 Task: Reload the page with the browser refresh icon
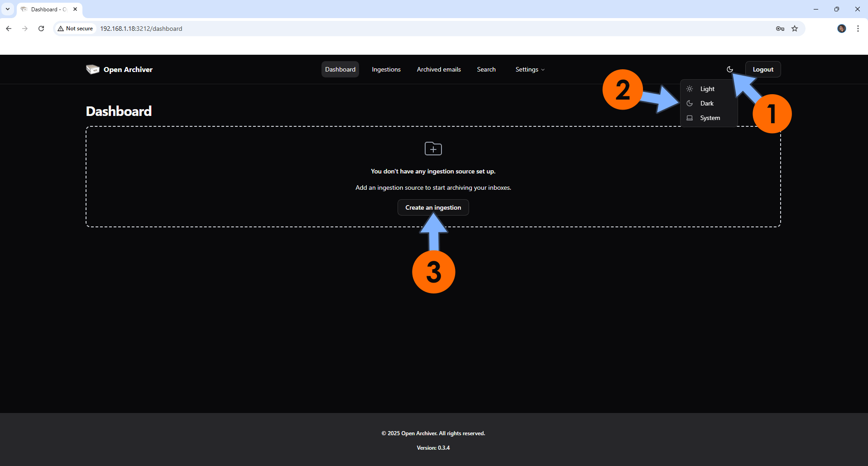41,29
